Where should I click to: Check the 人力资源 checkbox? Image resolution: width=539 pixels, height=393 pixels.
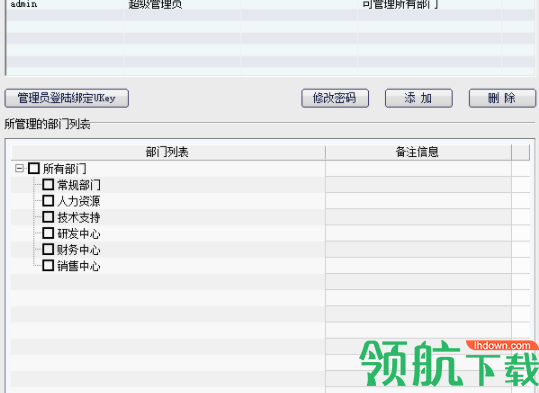click(x=48, y=201)
